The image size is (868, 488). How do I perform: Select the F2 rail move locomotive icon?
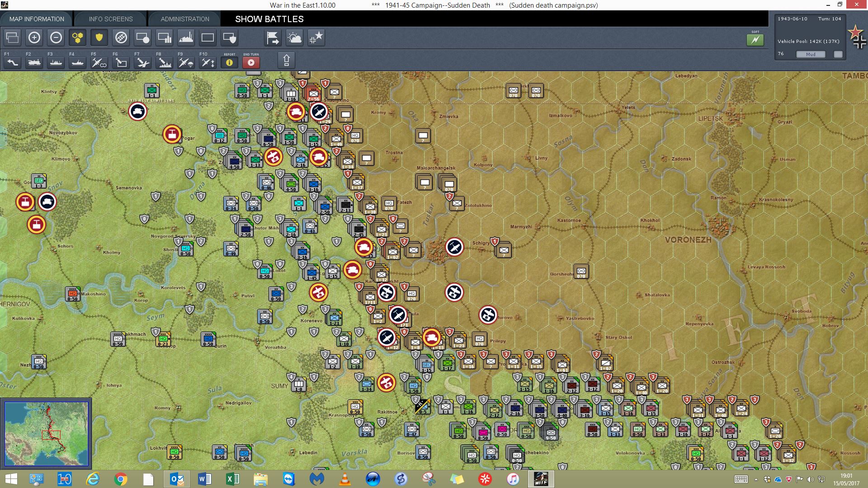(34, 62)
